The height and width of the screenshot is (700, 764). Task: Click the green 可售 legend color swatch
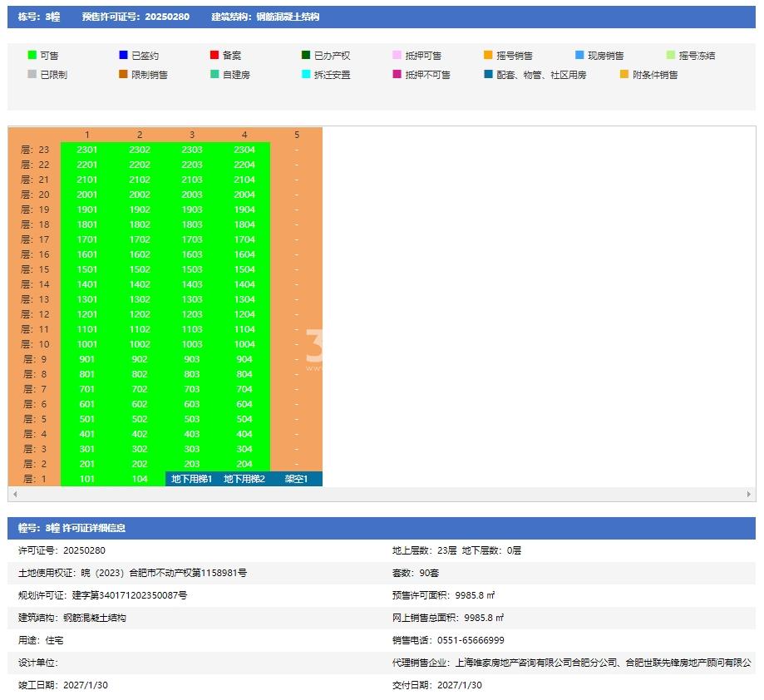click(x=32, y=55)
